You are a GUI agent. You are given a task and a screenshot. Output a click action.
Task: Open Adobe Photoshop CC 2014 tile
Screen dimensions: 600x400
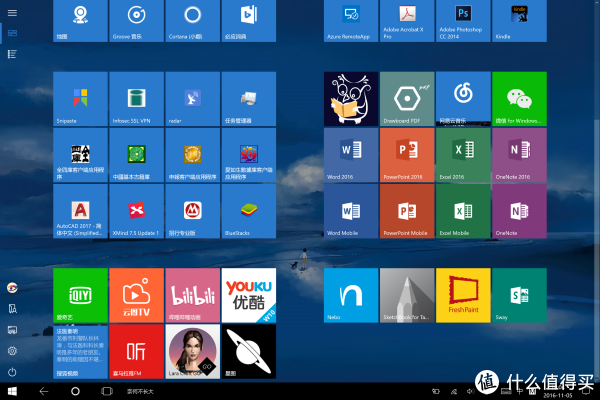[463, 21]
